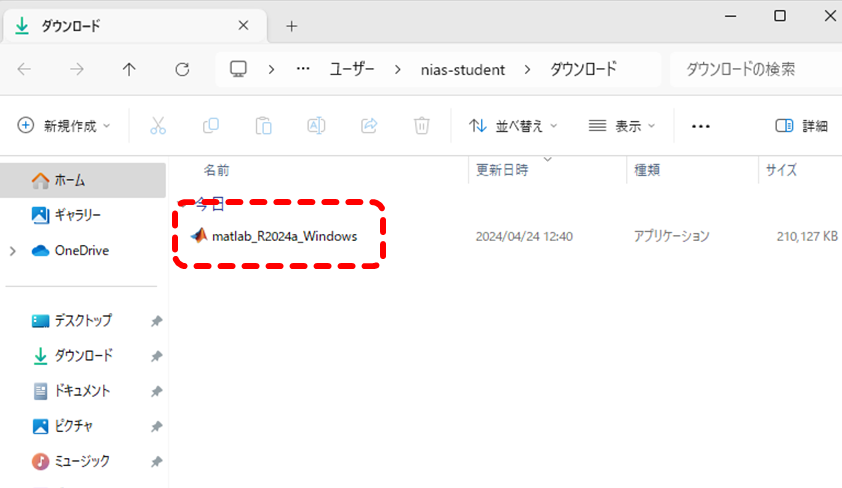Close the ダウンロード tab
Viewport: 842px width, 488px height.
243,25
